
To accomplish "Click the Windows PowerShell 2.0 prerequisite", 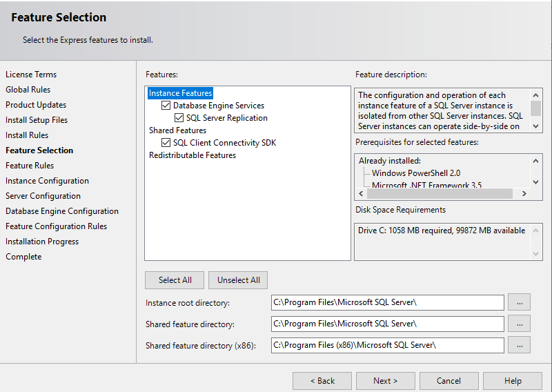I will (416, 173).
